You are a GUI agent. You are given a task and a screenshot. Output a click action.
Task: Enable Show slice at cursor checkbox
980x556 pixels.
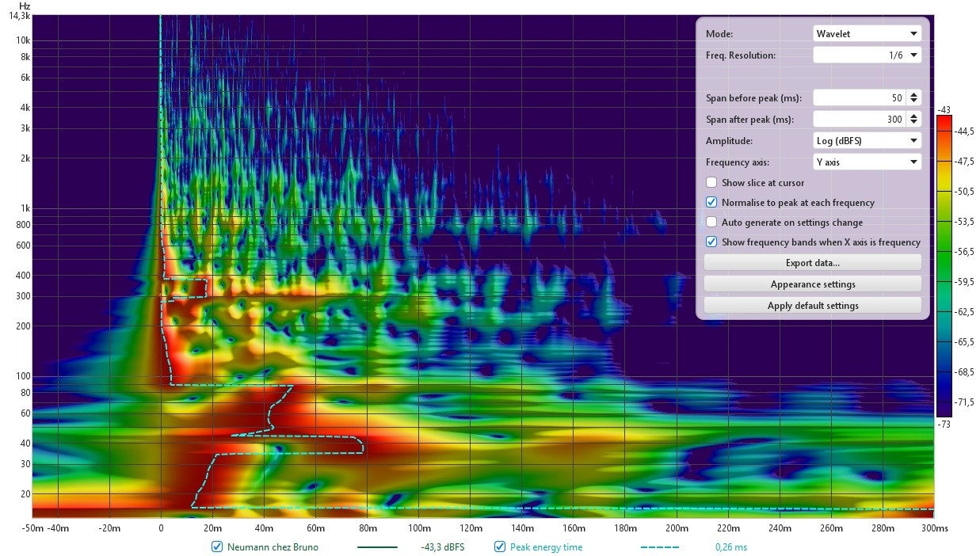pyautogui.click(x=711, y=183)
